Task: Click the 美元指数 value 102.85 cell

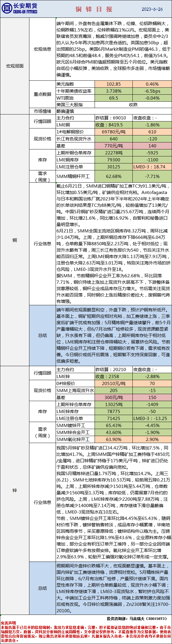Action: (114, 84)
